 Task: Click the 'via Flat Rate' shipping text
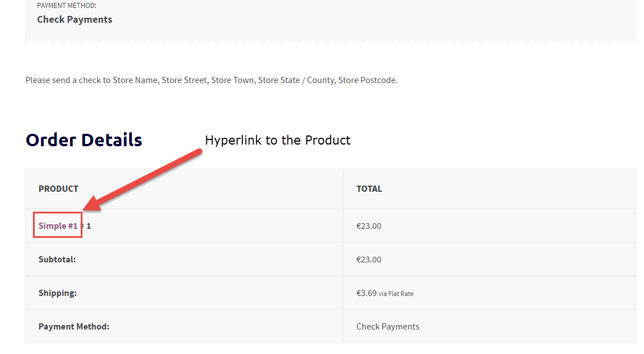point(396,294)
